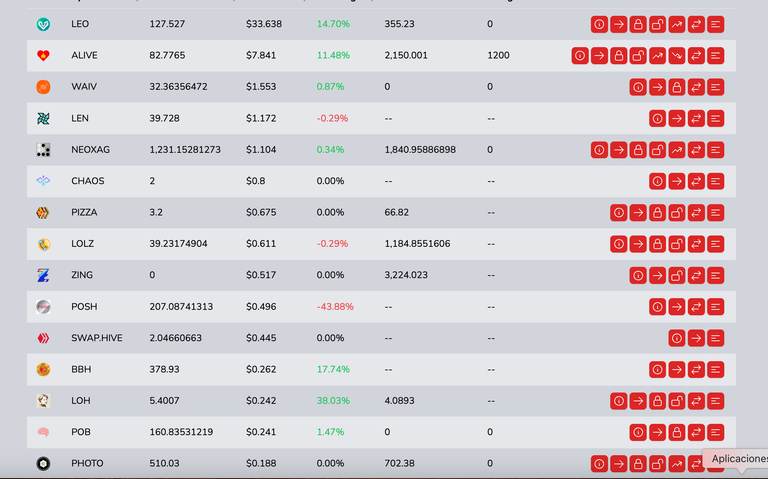Click the swap arrows icon for LOLZ
The image size is (768, 479).
click(x=696, y=244)
